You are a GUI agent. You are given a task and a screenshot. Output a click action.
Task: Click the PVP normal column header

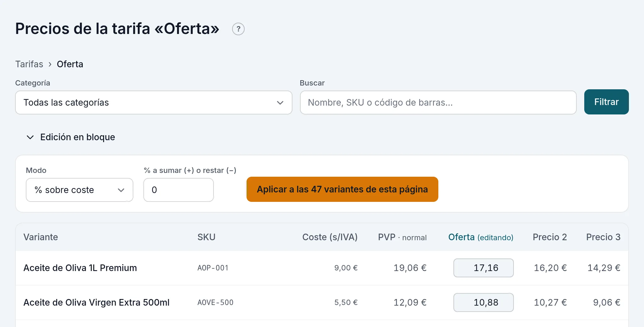pyautogui.click(x=402, y=237)
